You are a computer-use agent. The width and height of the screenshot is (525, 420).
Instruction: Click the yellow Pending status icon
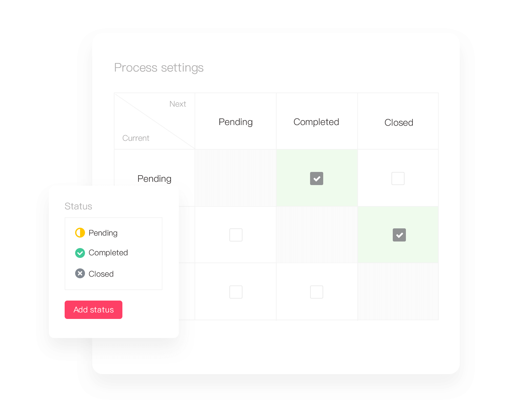pos(80,233)
